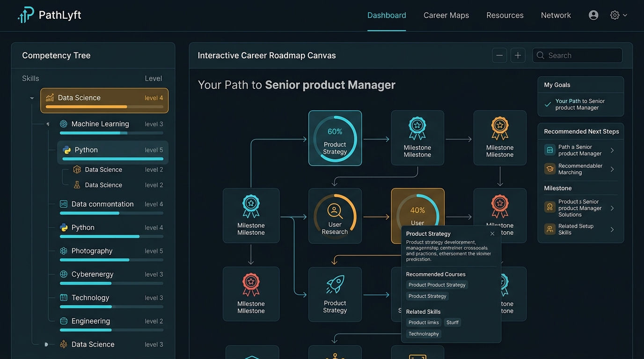
Task: Open the Related Setup Skills chevron
Action: (612, 230)
